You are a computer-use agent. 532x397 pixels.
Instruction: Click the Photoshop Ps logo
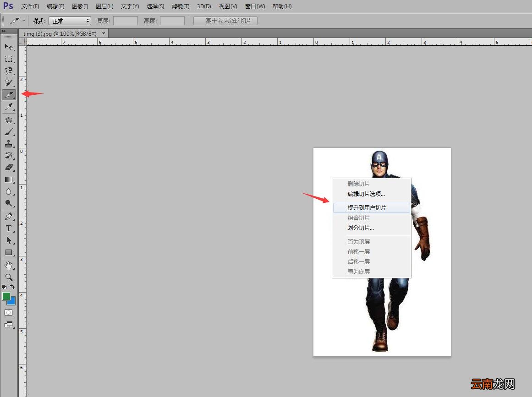point(8,6)
